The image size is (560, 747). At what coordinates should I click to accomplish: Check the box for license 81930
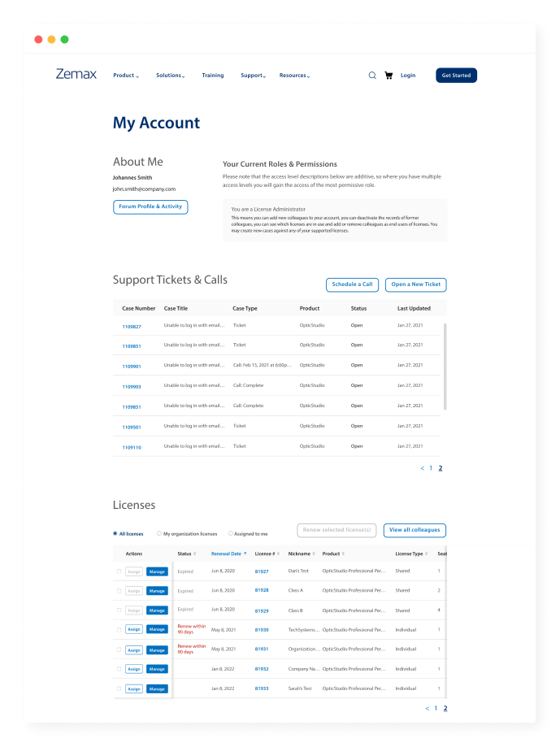[119, 630]
